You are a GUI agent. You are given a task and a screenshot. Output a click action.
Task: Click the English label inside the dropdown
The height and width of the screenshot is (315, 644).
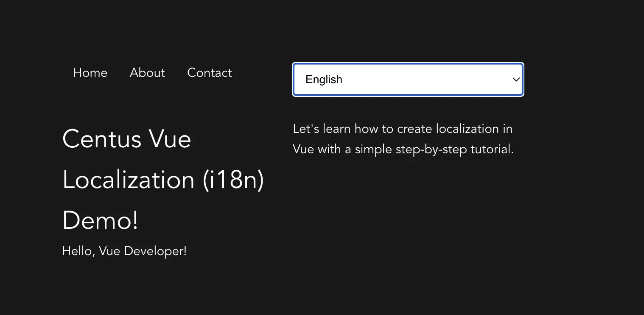324,79
